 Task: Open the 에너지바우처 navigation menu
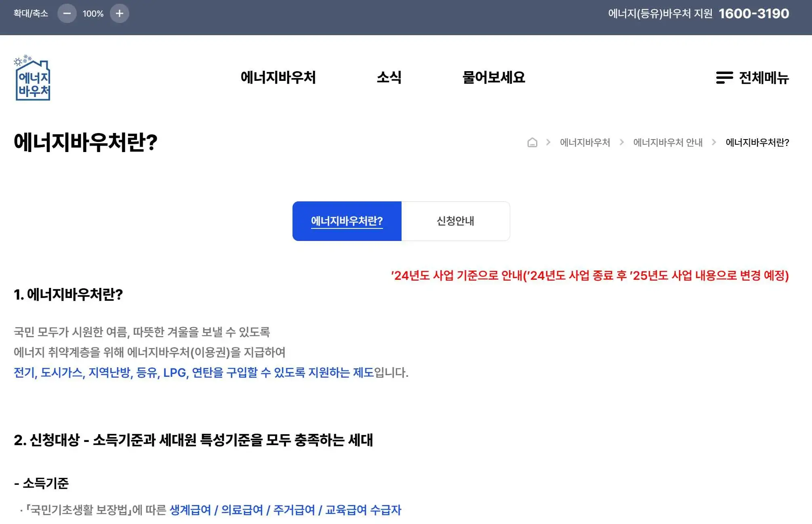pyautogui.click(x=278, y=78)
